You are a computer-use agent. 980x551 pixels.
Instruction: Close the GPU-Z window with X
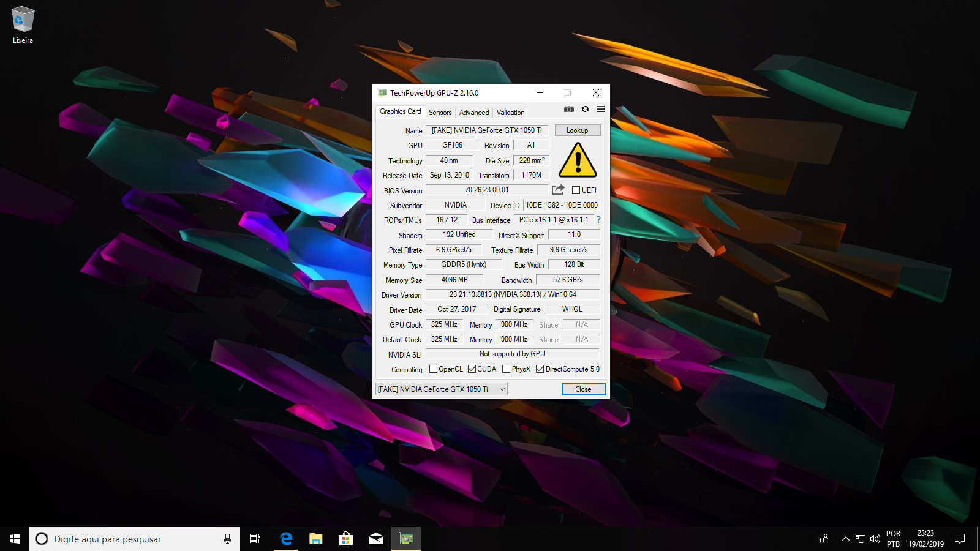point(596,93)
